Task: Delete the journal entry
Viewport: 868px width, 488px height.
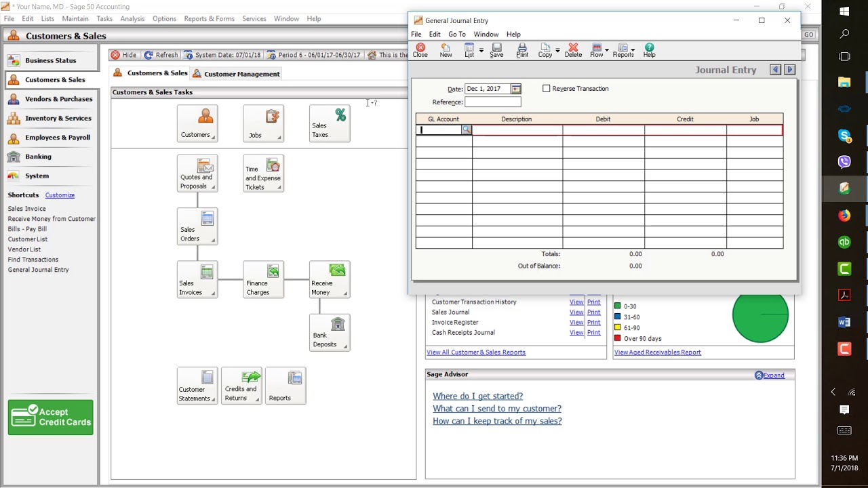Action: tap(573, 50)
